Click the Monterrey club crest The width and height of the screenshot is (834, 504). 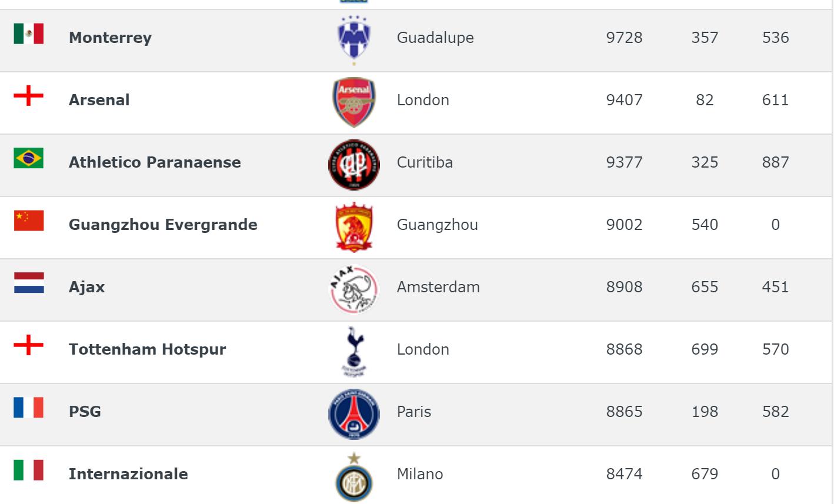(353, 39)
